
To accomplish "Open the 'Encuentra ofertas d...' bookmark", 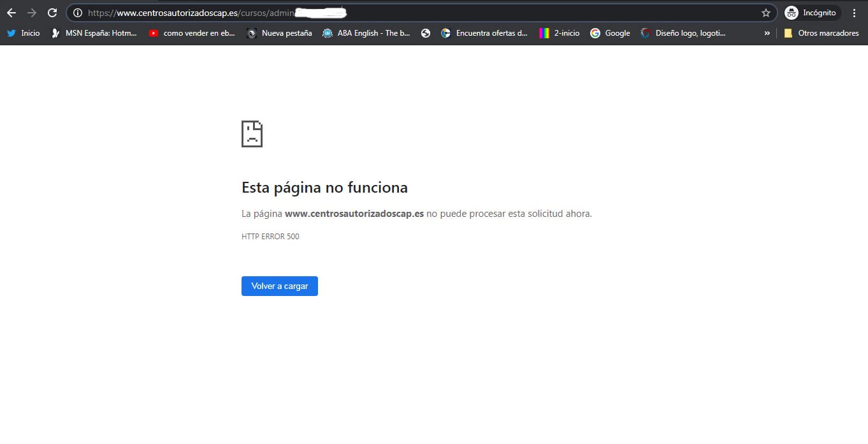I will [x=484, y=33].
